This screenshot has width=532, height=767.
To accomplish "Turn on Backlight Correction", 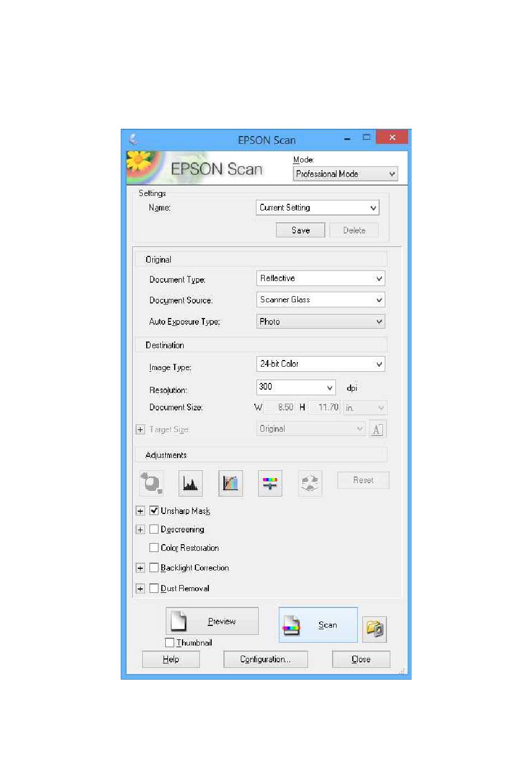I will 154,568.
